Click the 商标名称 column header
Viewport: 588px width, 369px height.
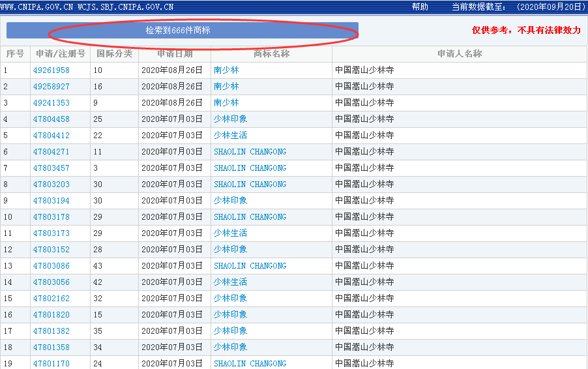pos(271,54)
